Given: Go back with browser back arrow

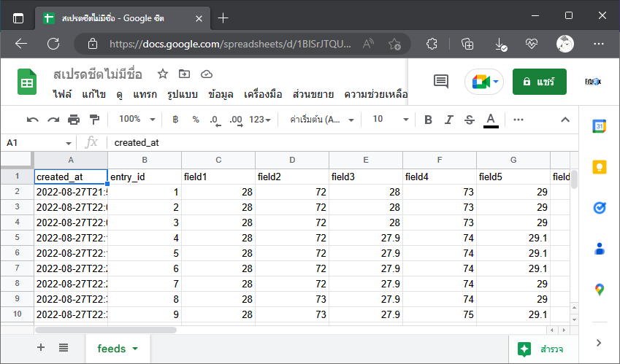Looking at the screenshot, I should 21,44.
